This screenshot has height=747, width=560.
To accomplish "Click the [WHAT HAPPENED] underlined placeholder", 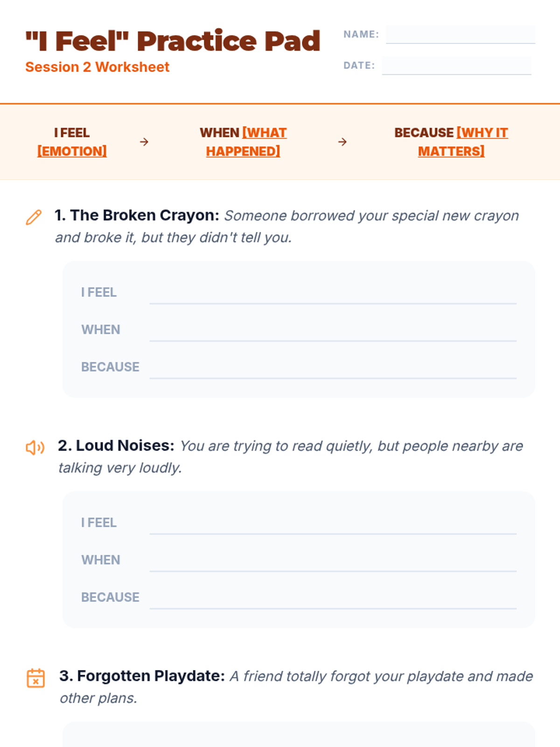I will click(243, 151).
